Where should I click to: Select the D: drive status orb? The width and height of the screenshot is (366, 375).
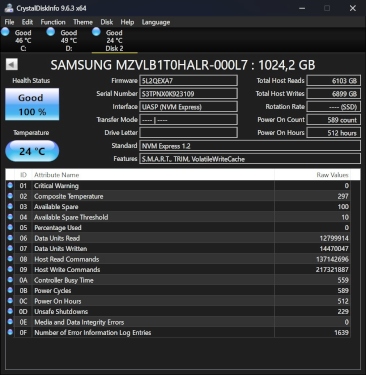pyautogui.click(x=51, y=32)
